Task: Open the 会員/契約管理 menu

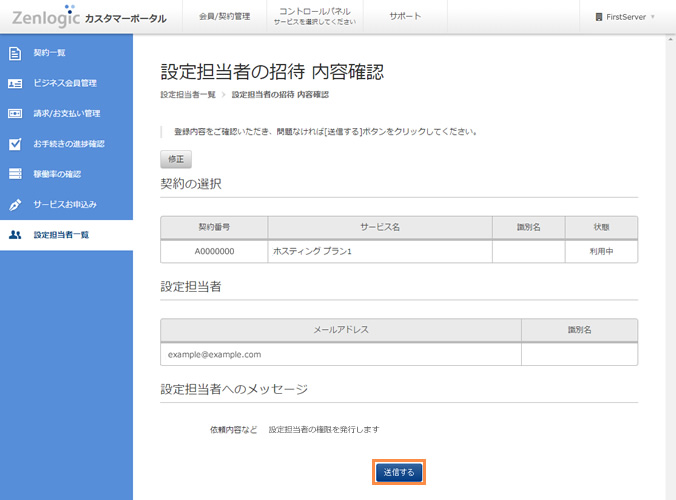Action: (x=225, y=17)
